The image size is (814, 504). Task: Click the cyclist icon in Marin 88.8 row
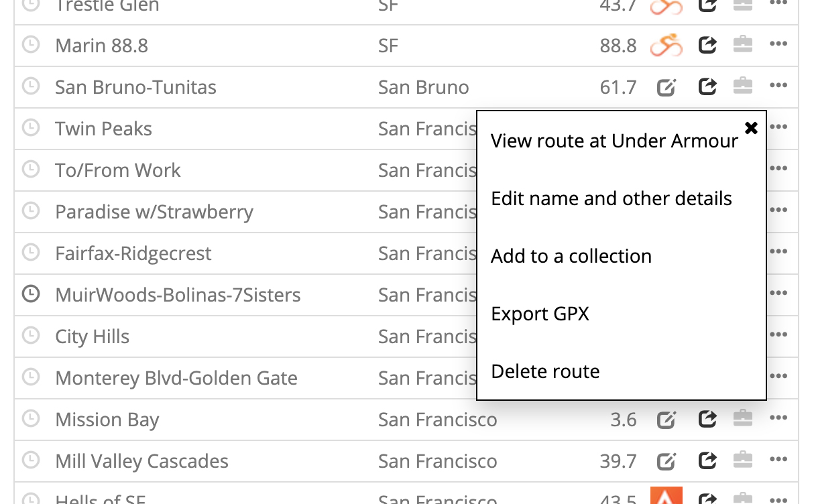[x=666, y=46]
